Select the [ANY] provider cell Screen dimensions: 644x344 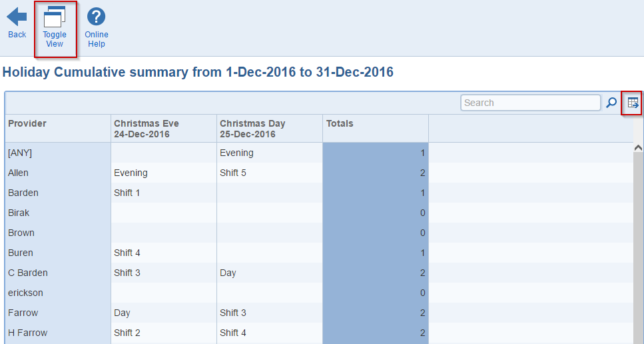tap(58, 153)
